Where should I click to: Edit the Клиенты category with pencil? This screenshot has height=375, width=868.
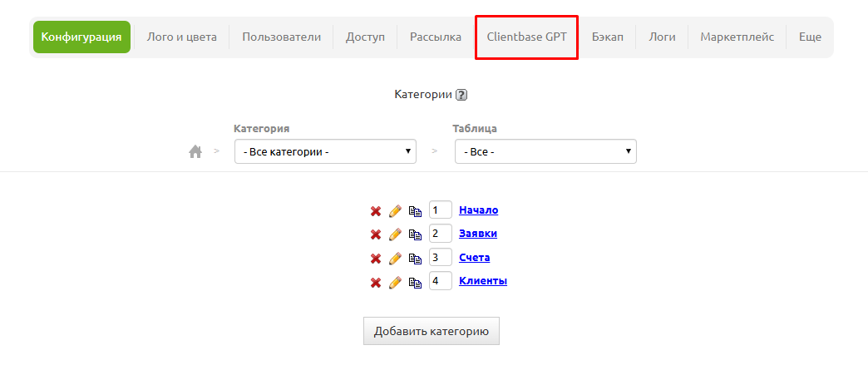pyautogui.click(x=395, y=283)
